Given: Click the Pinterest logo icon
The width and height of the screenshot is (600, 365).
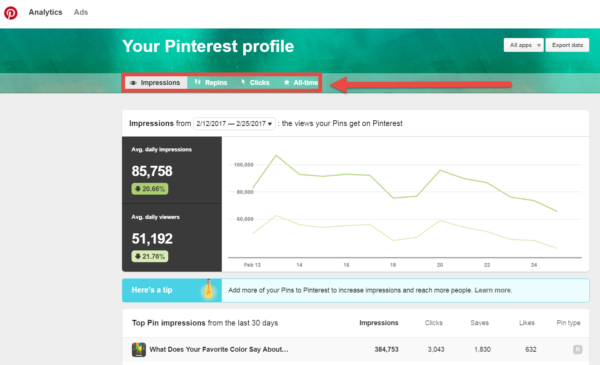Looking at the screenshot, I should (11, 13).
